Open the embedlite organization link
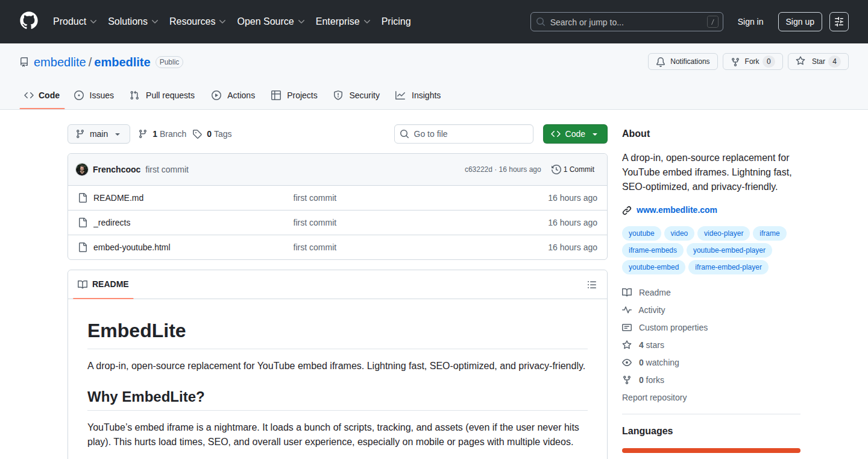Viewport: 868px width, 459px height. tap(60, 62)
